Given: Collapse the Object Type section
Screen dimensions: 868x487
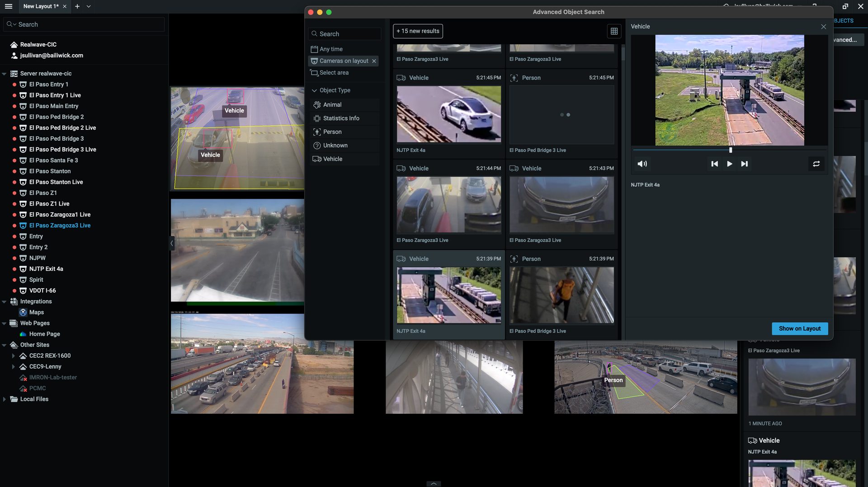Looking at the screenshot, I should click(314, 90).
